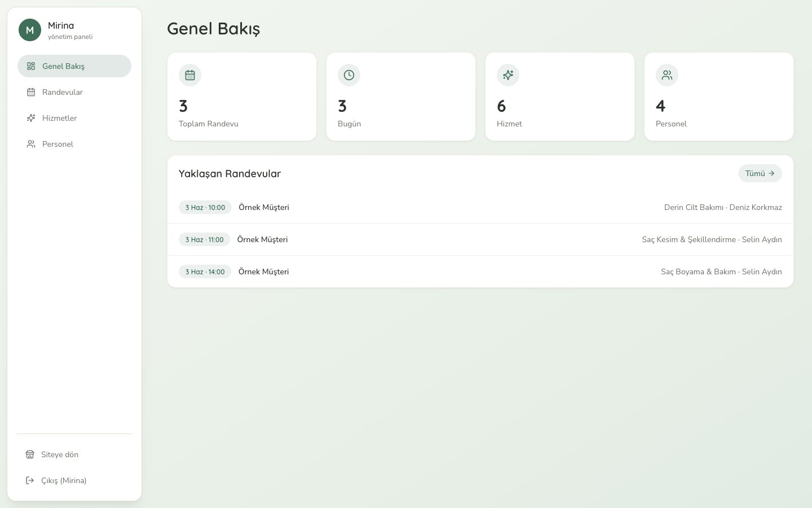Click the grid icon beside Genel Bakış
Screen dimensions: 812x508
(31, 66)
